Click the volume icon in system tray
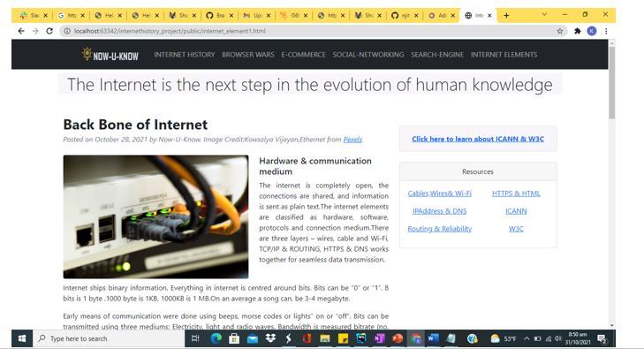This screenshot has width=644, height=349. (x=557, y=338)
